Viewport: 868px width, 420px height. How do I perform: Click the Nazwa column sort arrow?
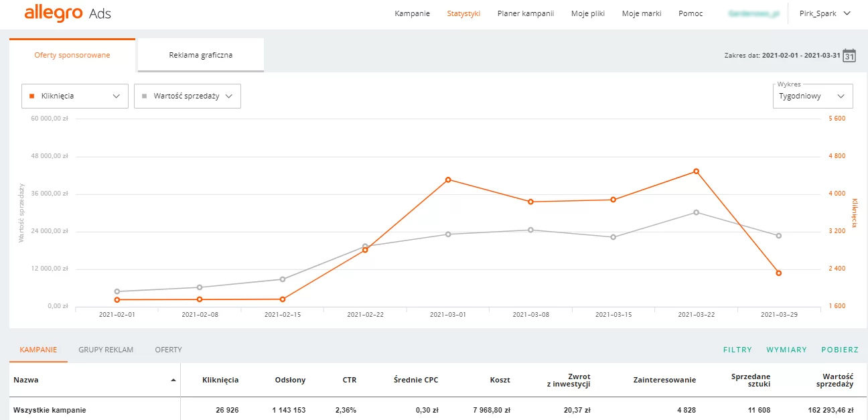(173, 380)
